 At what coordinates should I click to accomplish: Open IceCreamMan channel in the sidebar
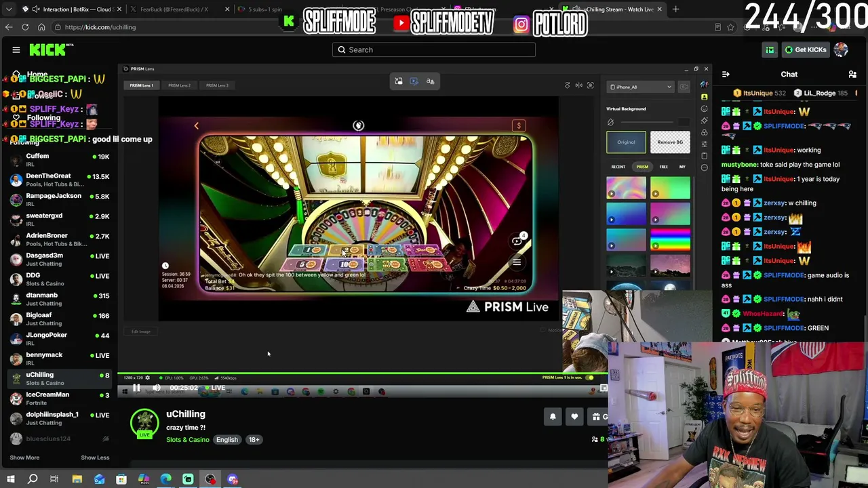tap(60, 398)
